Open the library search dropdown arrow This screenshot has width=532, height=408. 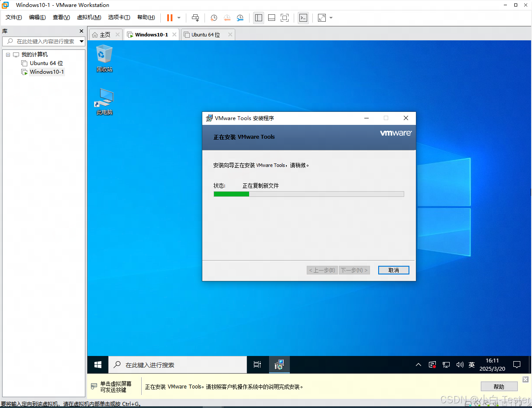[x=82, y=41]
